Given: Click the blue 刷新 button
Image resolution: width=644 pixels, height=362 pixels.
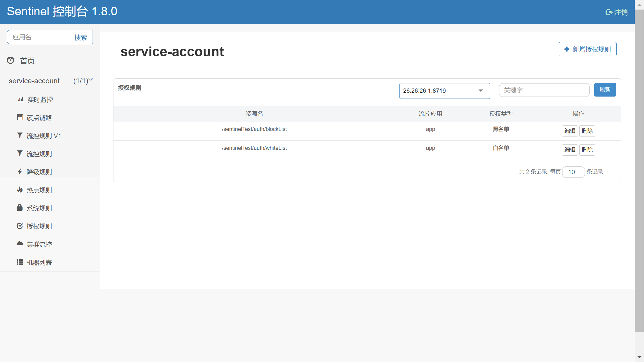Looking at the screenshot, I should (x=605, y=90).
